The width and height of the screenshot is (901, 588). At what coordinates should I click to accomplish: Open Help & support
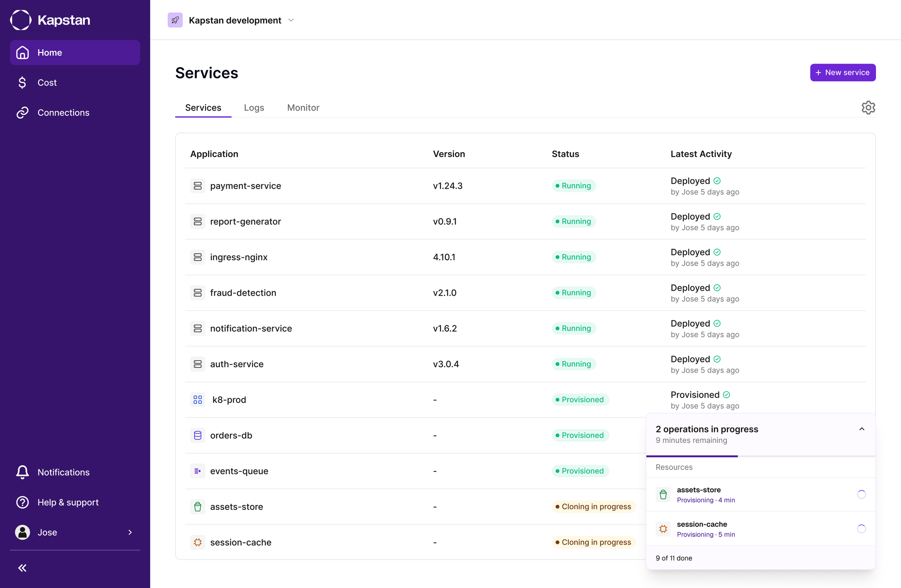tap(75, 502)
